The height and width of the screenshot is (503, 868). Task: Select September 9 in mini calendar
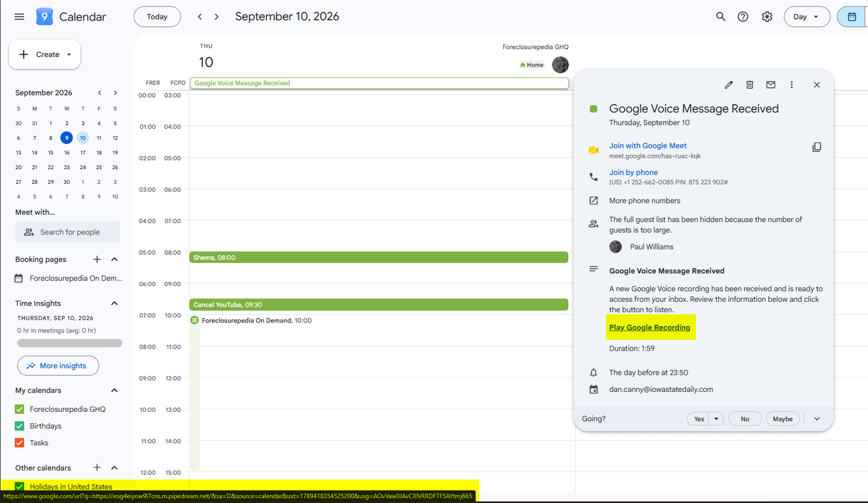pyautogui.click(x=67, y=138)
